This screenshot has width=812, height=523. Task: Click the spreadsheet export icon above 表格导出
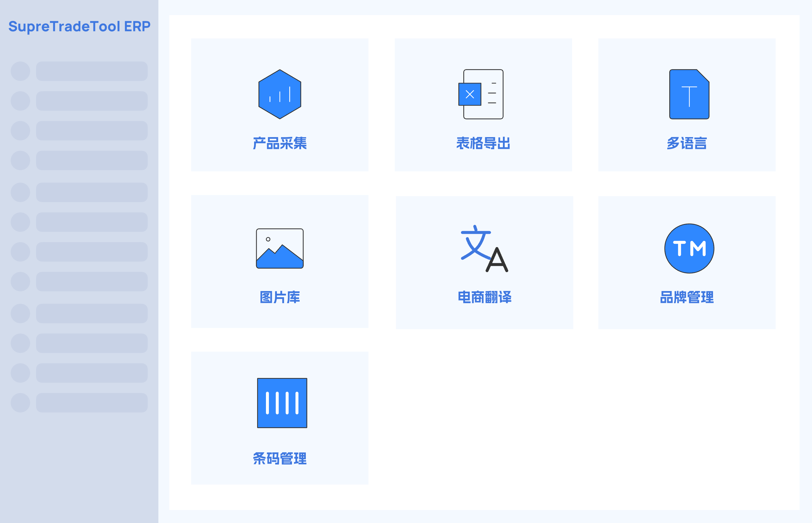pyautogui.click(x=481, y=94)
